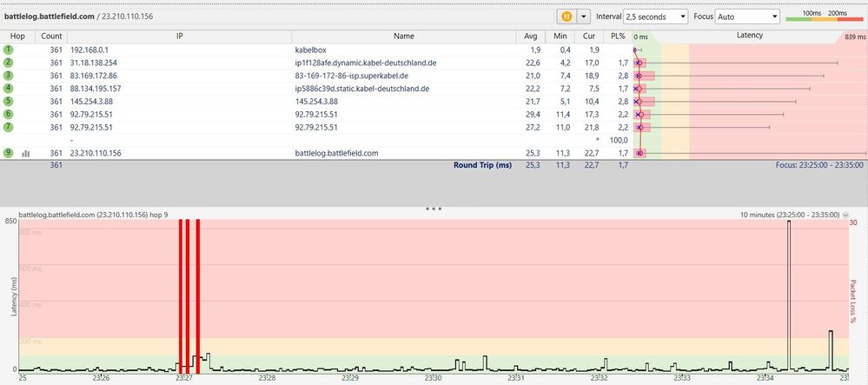Viewport: 868px width, 385px height.
Task: Select the hop 5 green circle icon
Action: [x=8, y=102]
